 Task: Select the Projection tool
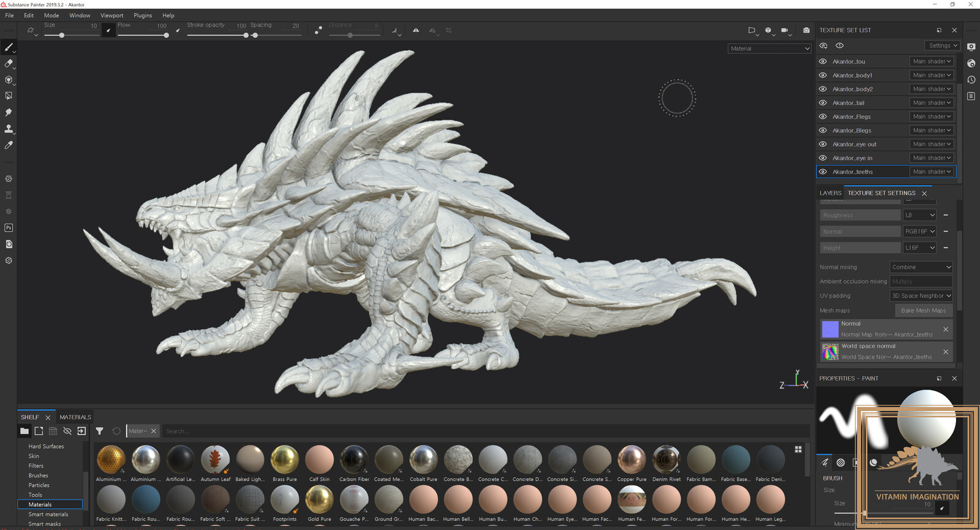pos(9,80)
